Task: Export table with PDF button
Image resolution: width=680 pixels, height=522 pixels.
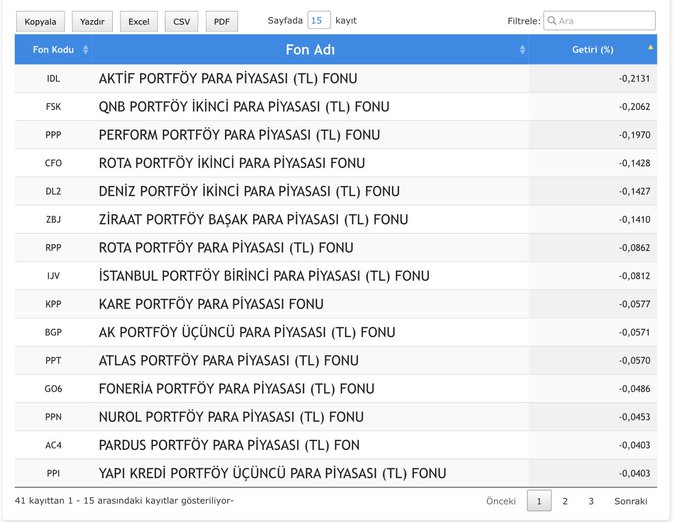Action: coord(222,22)
